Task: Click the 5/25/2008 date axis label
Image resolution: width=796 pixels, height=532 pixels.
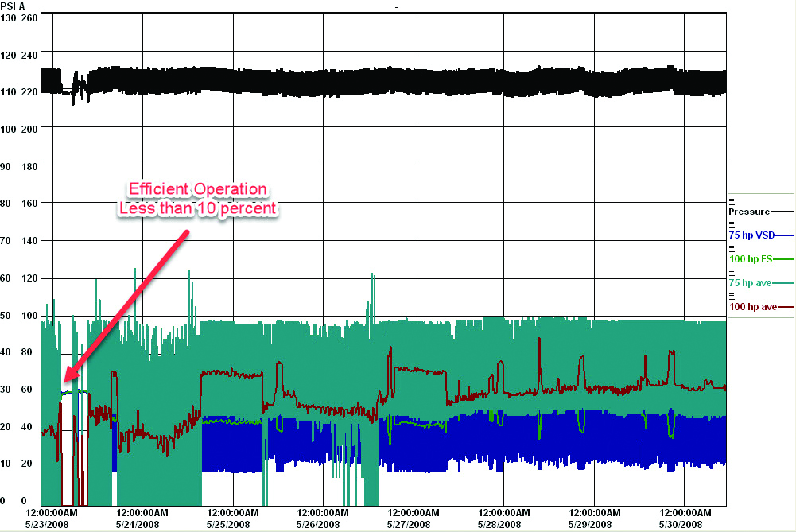Action: (227, 524)
